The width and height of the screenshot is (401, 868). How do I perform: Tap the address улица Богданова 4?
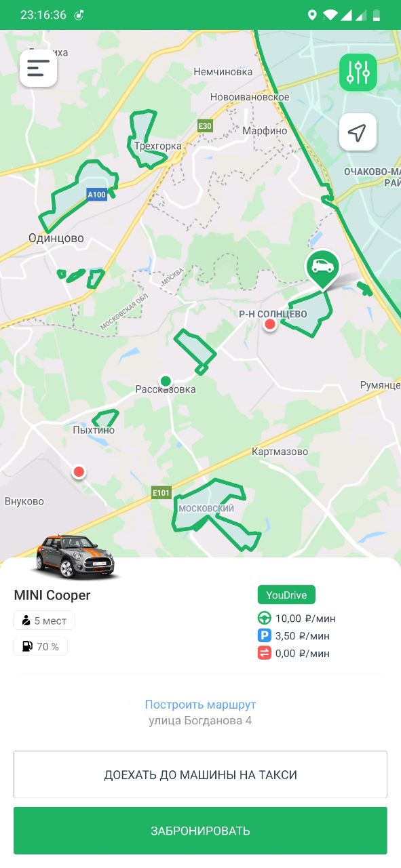pos(200,720)
